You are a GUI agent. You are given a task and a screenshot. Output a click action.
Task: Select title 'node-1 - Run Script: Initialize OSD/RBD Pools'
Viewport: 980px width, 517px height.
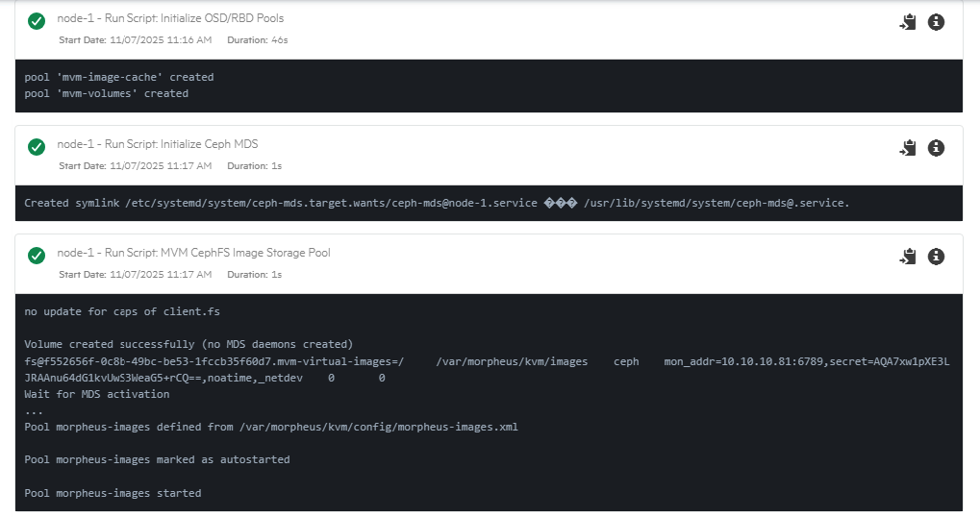170,18
